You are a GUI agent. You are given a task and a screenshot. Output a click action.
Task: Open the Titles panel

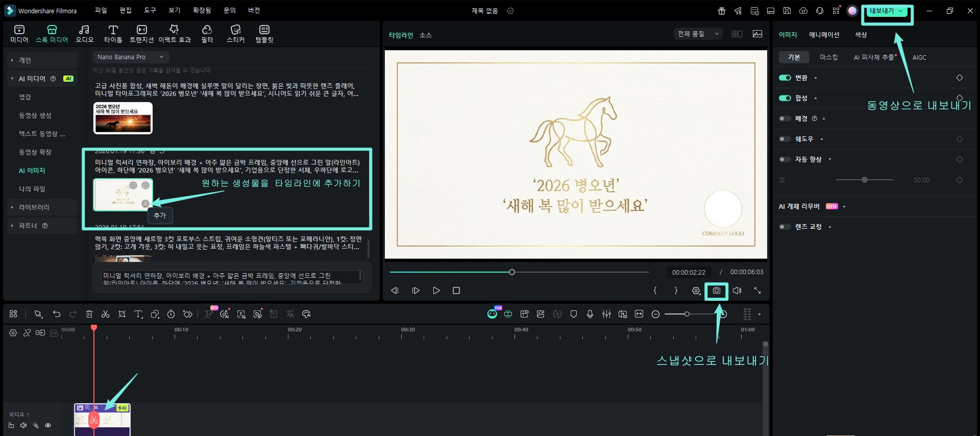tap(113, 34)
